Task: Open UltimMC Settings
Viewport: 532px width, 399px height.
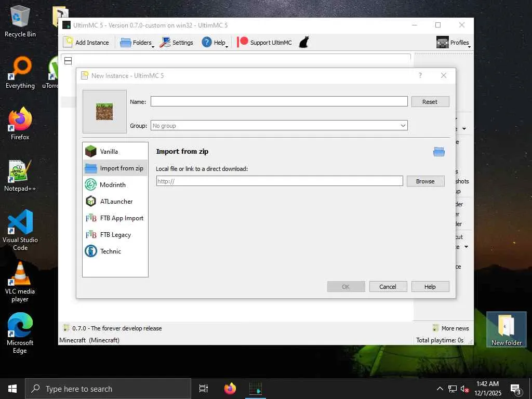Action: coord(177,43)
